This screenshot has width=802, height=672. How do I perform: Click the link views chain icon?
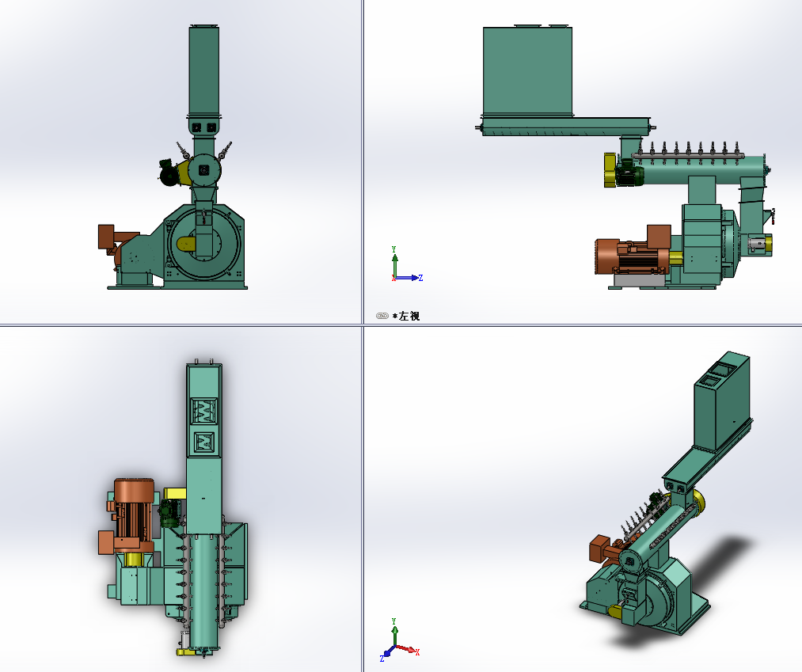pos(382,316)
